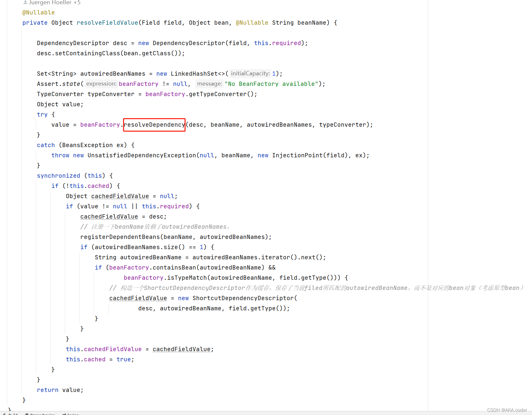The height and width of the screenshot is (415, 532).
Task: Click the person icon beside Juergen Hoeller
Action: pyautogui.click(x=25, y=2)
